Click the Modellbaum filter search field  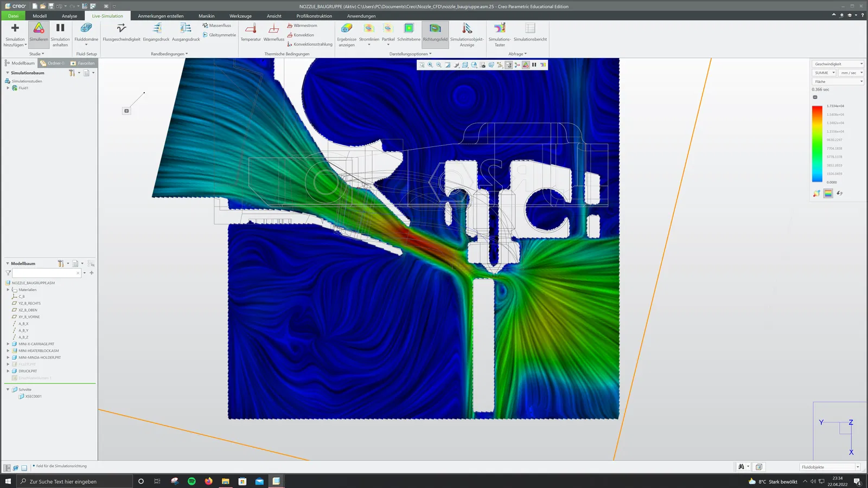[x=47, y=273]
